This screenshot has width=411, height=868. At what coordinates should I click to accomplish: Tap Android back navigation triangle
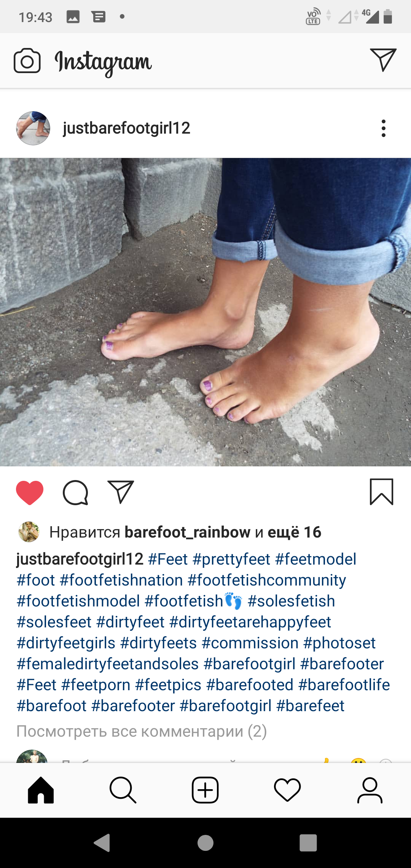click(x=102, y=842)
